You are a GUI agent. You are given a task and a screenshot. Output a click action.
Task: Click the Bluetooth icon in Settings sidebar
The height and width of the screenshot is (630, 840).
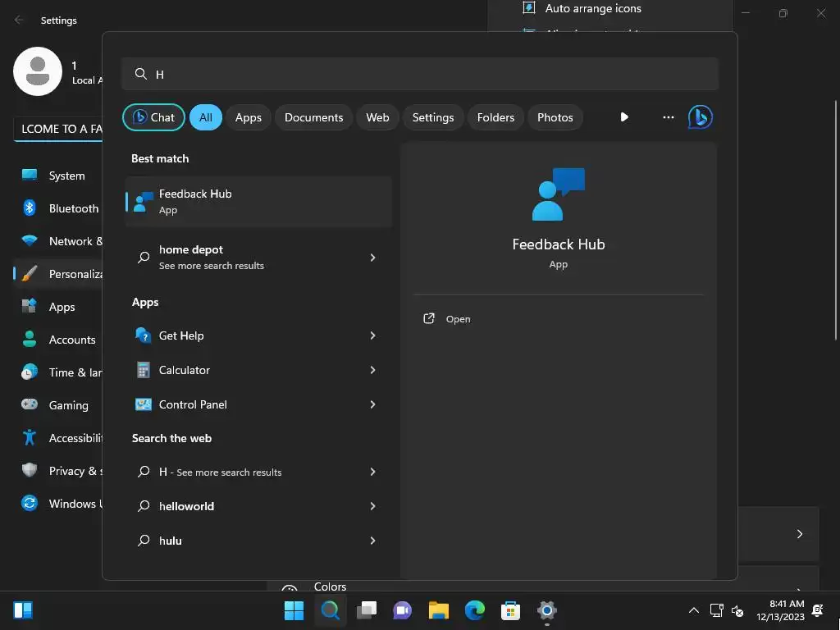pyautogui.click(x=30, y=208)
